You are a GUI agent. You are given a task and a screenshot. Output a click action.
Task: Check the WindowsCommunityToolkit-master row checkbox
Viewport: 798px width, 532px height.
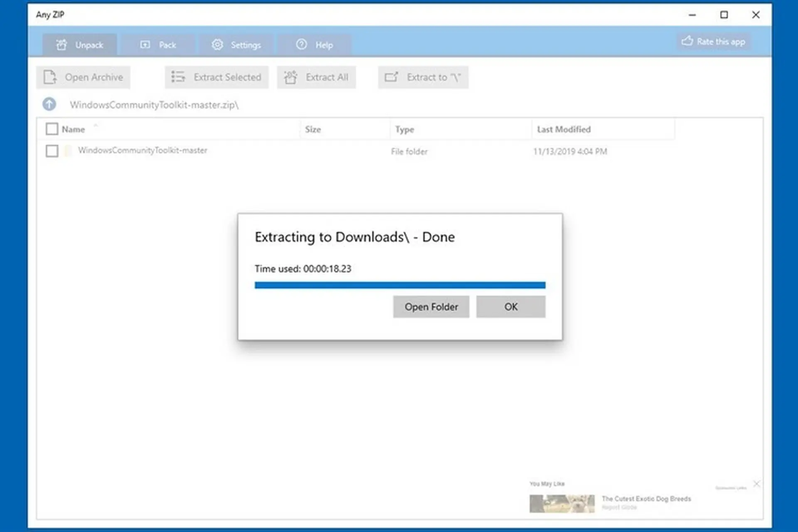point(52,151)
